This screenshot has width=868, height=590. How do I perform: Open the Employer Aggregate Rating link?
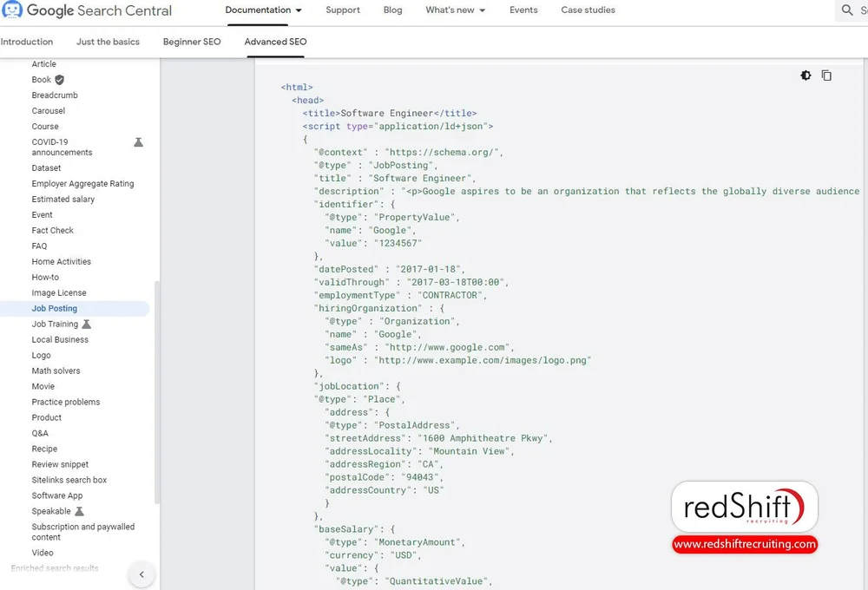pyautogui.click(x=82, y=183)
